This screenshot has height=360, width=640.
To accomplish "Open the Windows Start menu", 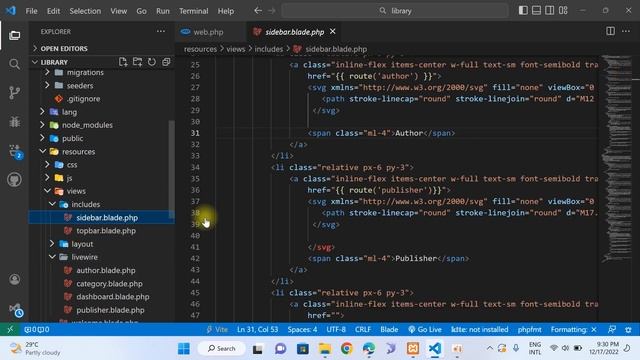I will (x=184, y=349).
